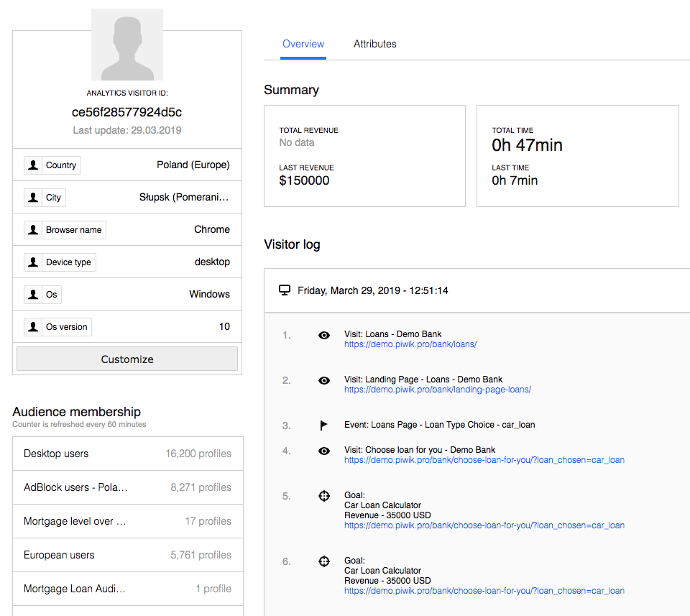The width and height of the screenshot is (690, 616).
Task: Open the demo.piwik.pro/bank/loans link
Action: [x=410, y=344]
